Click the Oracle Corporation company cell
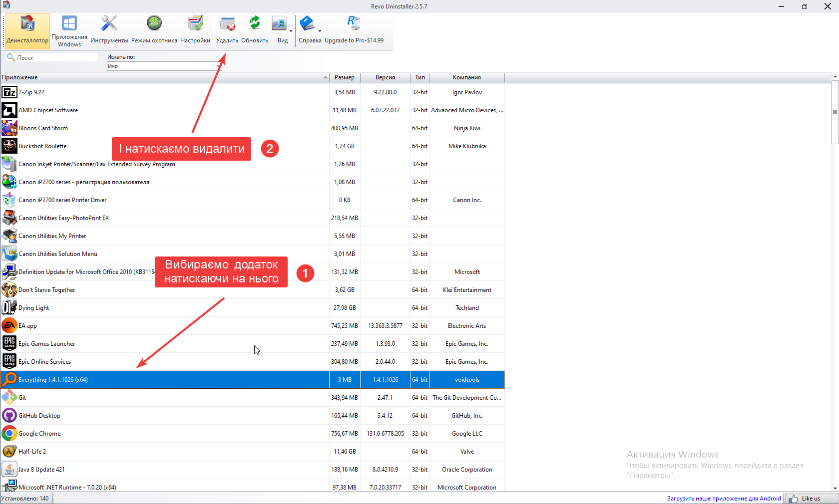 467,470
